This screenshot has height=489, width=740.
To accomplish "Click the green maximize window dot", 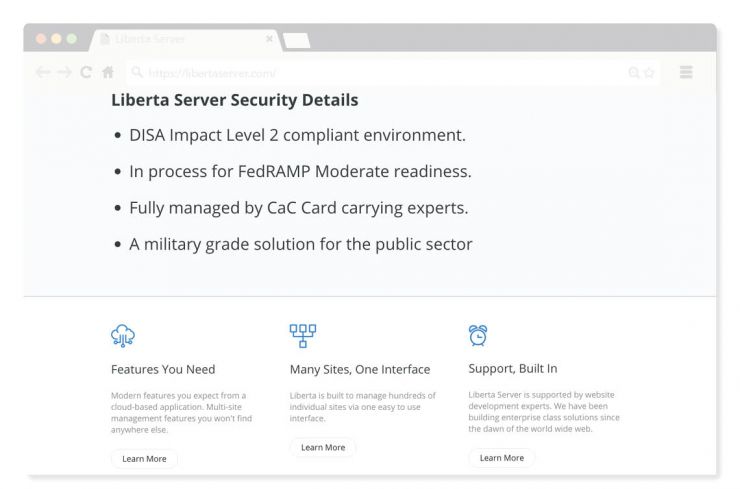I will coord(72,39).
